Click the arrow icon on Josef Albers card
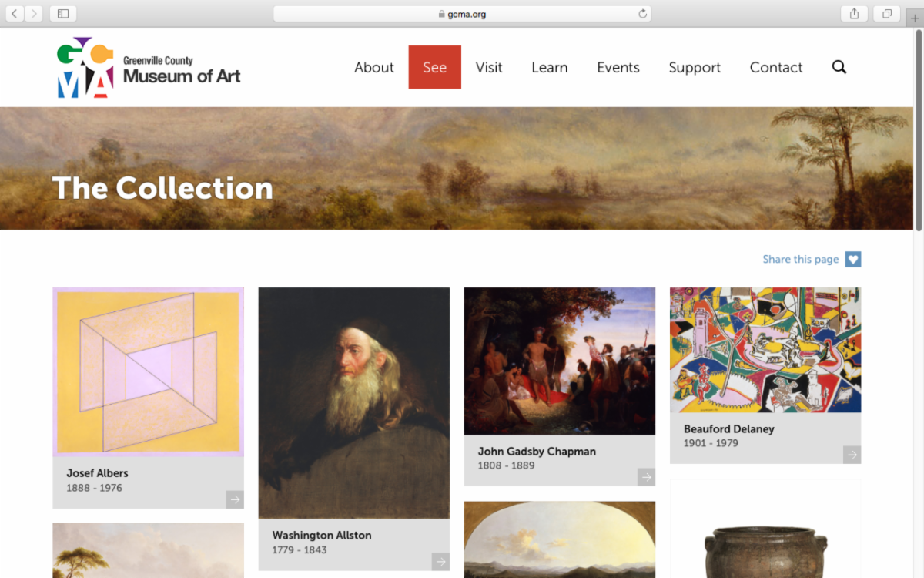The width and height of the screenshot is (924, 578). (x=235, y=499)
